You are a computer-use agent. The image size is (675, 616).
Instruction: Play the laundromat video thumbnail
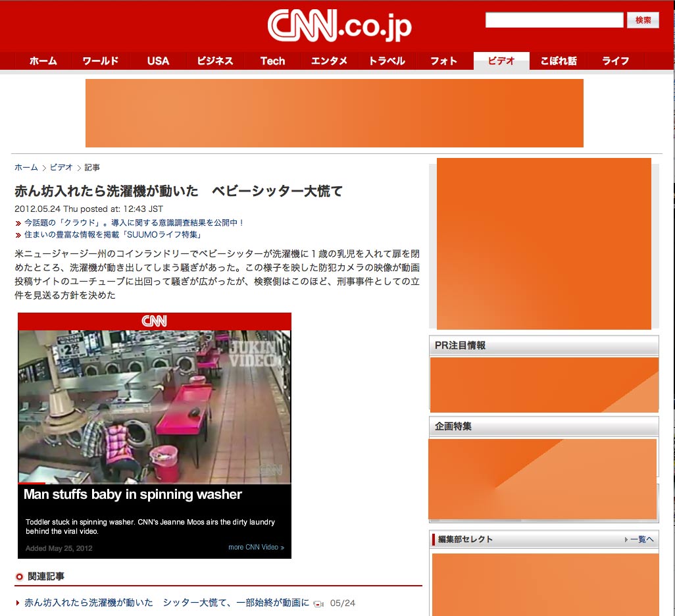[x=154, y=407]
